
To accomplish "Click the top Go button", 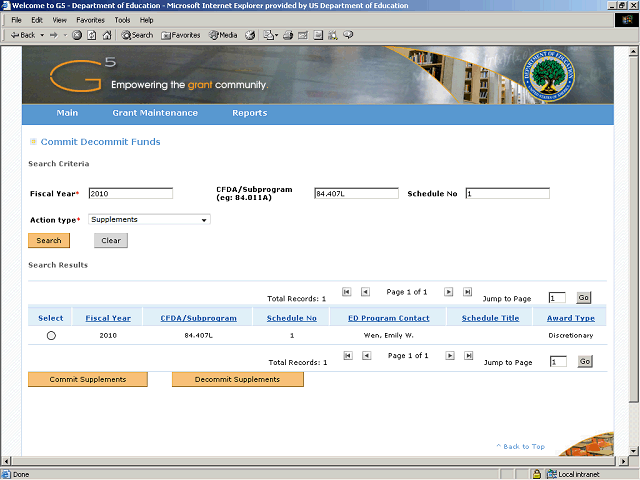I will pyautogui.click(x=584, y=298).
